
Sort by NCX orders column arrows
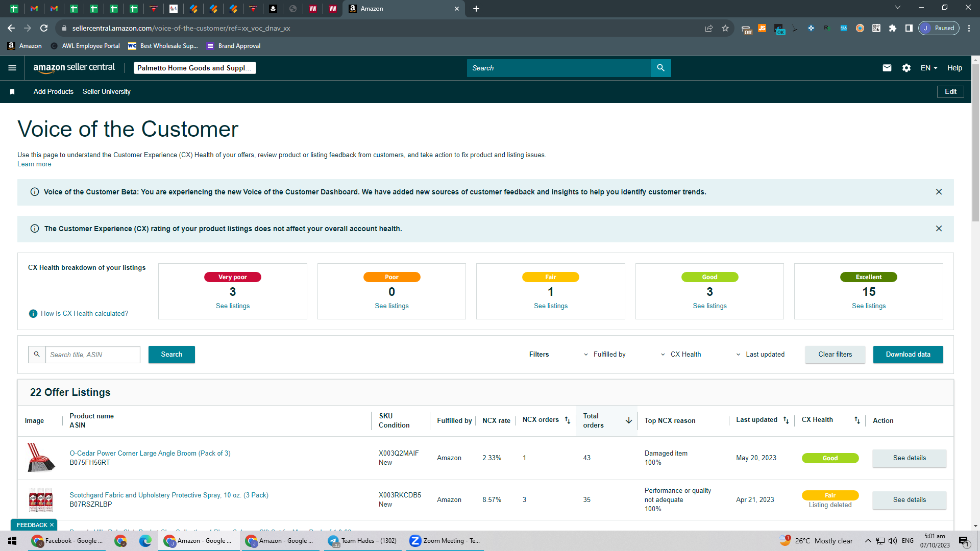[567, 420]
